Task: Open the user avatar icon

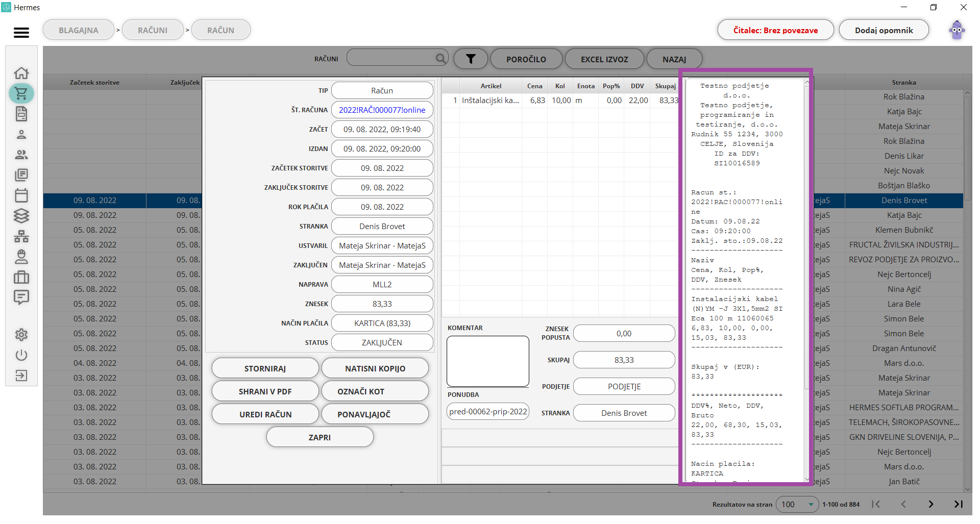Action: (x=957, y=30)
